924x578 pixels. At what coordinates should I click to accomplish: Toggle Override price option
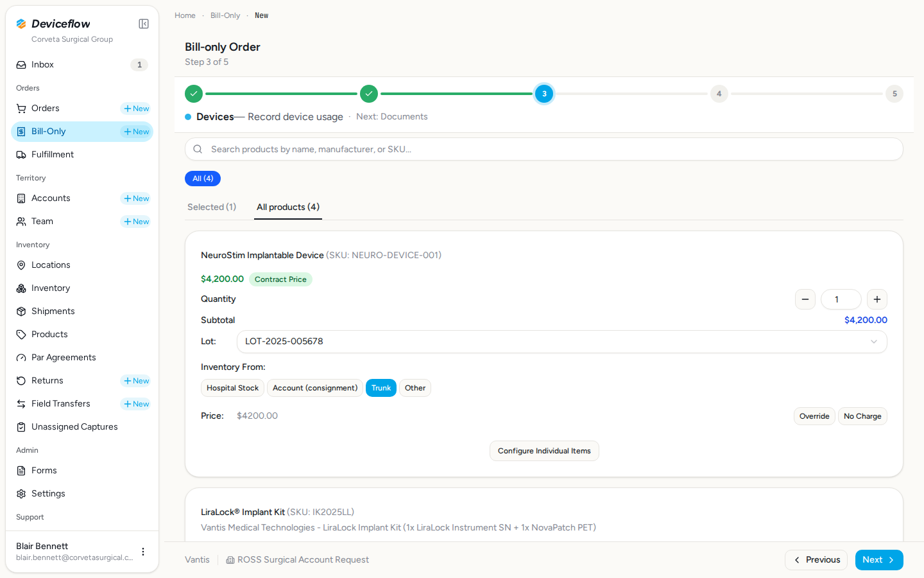(814, 416)
